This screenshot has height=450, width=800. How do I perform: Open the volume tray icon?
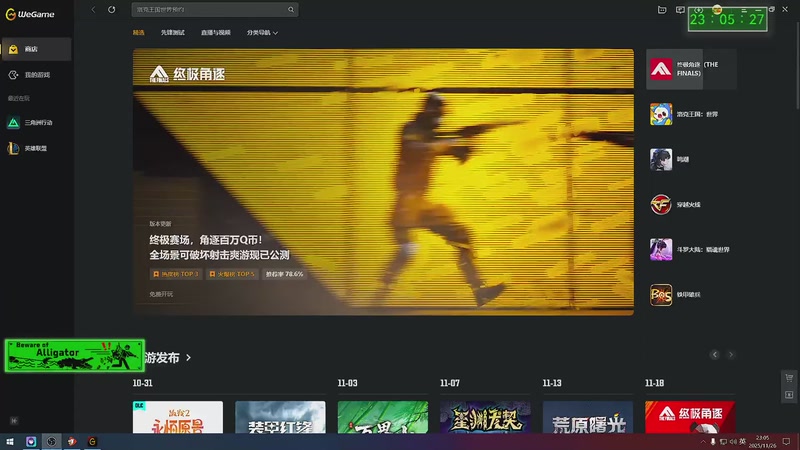click(x=733, y=442)
